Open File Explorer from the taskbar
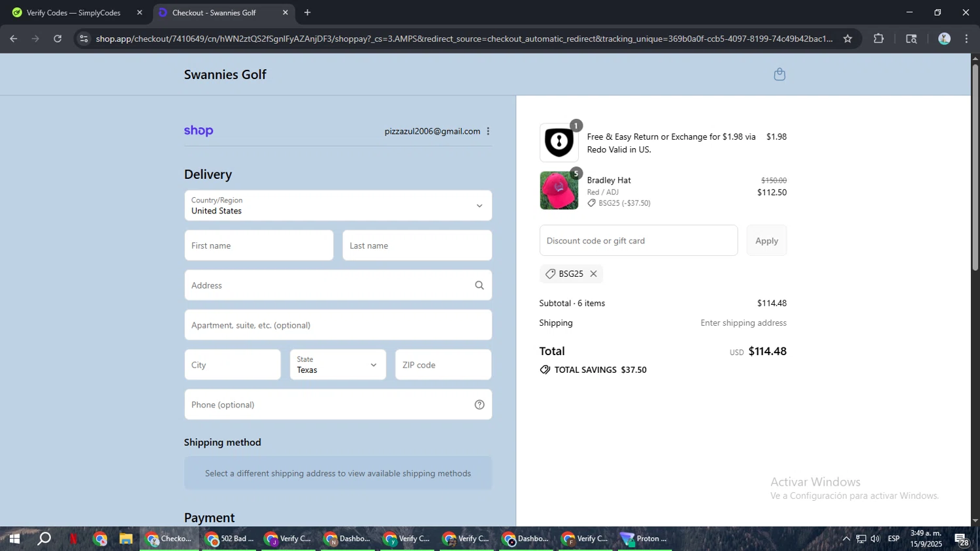Image resolution: width=980 pixels, height=551 pixels. [125, 539]
